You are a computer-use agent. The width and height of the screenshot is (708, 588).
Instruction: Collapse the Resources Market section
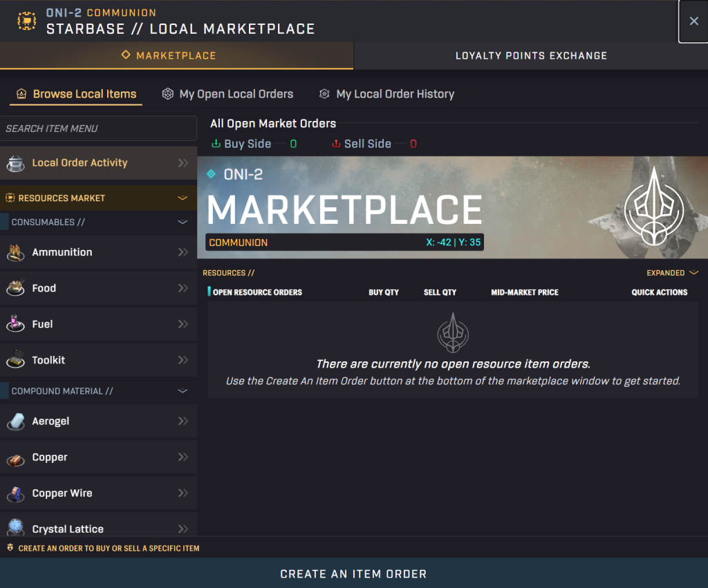coord(183,198)
